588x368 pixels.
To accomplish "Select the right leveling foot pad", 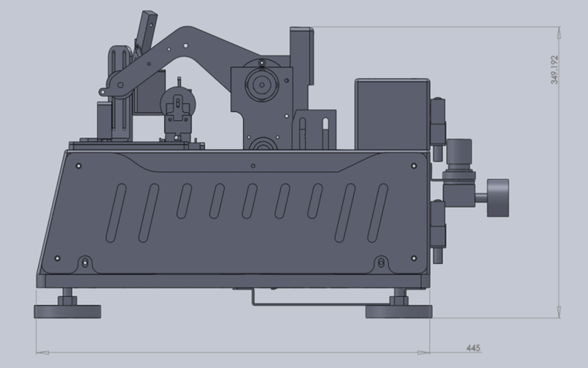I will coord(398,312).
